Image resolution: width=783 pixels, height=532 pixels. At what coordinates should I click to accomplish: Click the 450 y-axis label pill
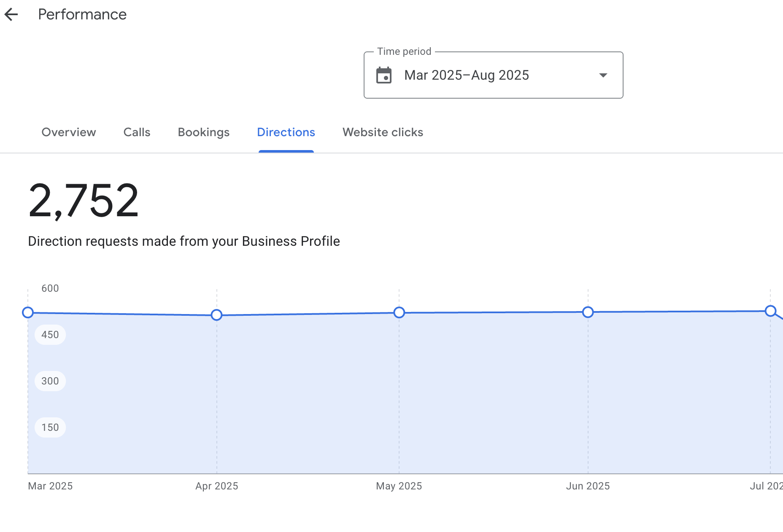(50, 335)
